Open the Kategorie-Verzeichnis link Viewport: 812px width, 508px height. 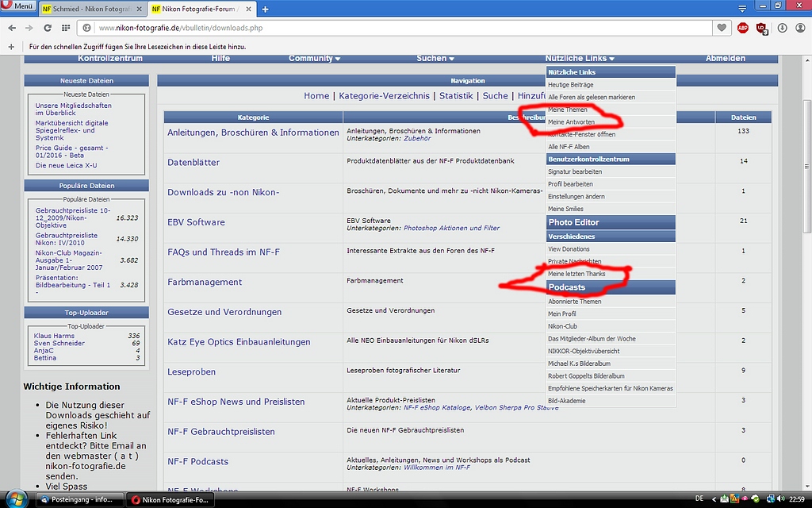click(x=385, y=96)
